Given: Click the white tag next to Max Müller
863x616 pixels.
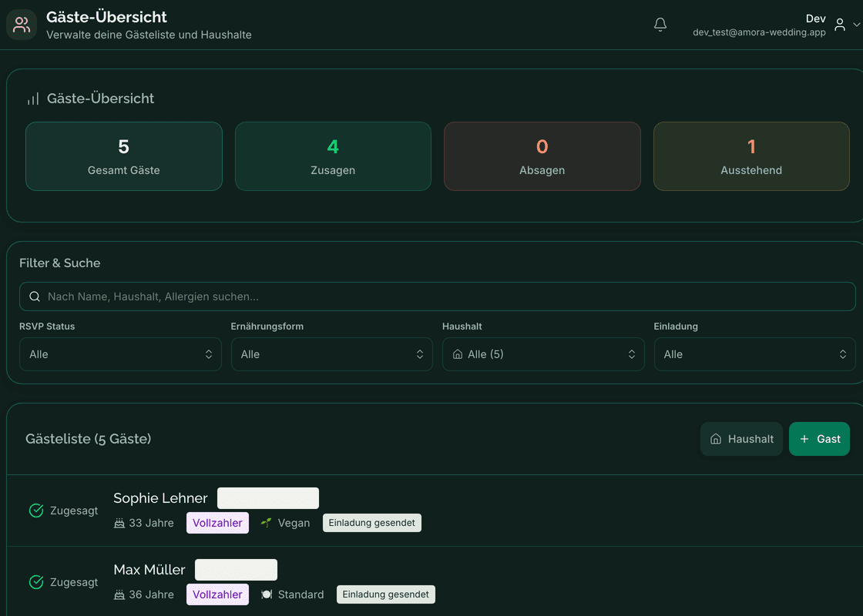Looking at the screenshot, I should point(236,570).
